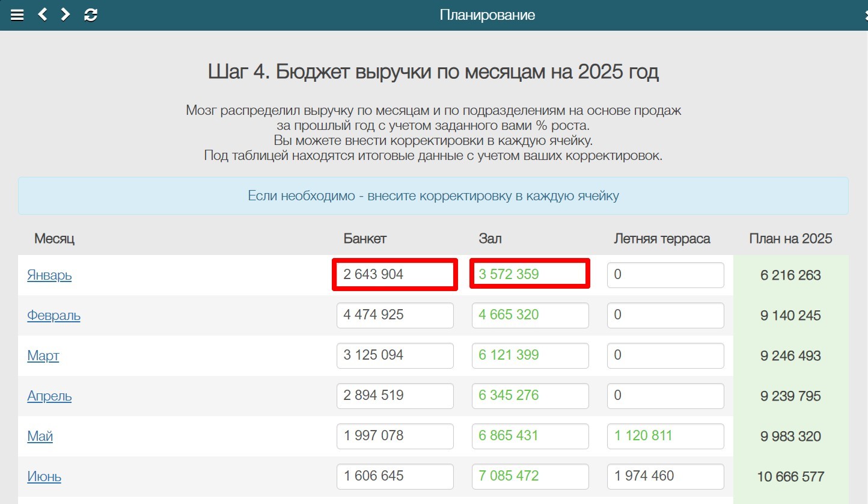The width and height of the screenshot is (868, 504).
Task: Open the Февраль month link
Action: (53, 315)
